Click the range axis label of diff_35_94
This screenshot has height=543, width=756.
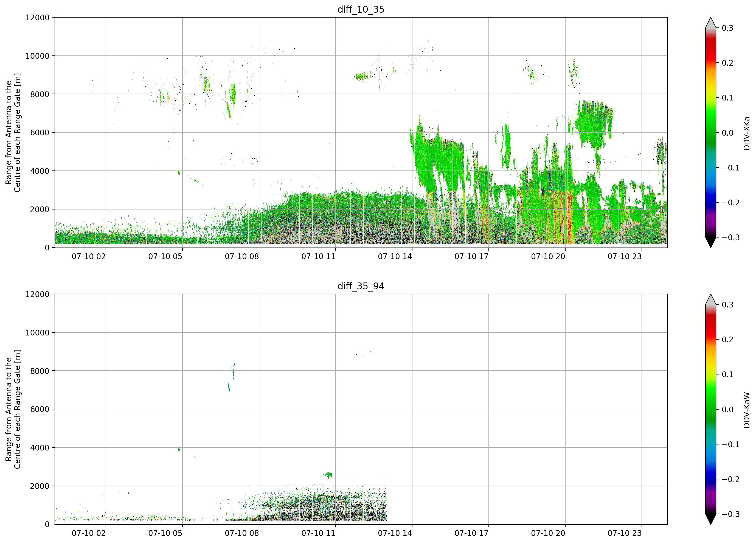(13, 409)
